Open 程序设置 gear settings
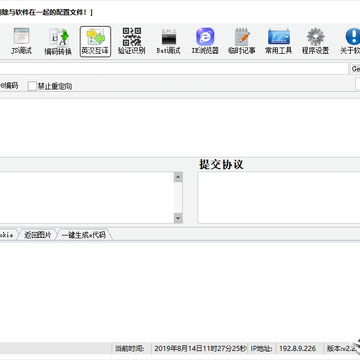The height and width of the screenshot is (360, 360). 315,42
